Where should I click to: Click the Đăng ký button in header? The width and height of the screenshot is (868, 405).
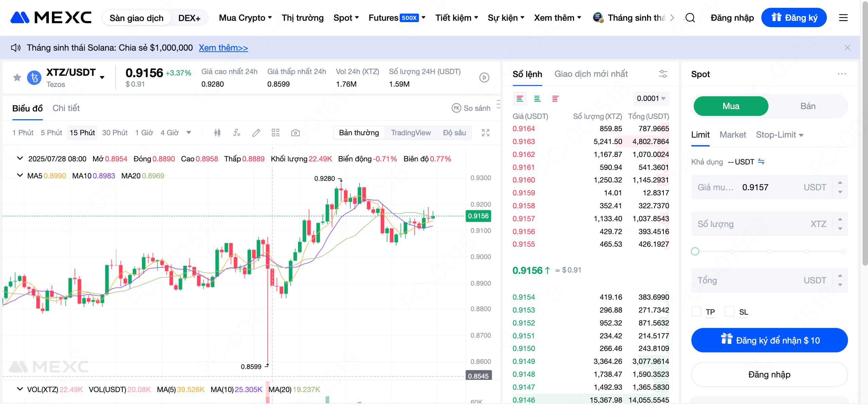794,18
